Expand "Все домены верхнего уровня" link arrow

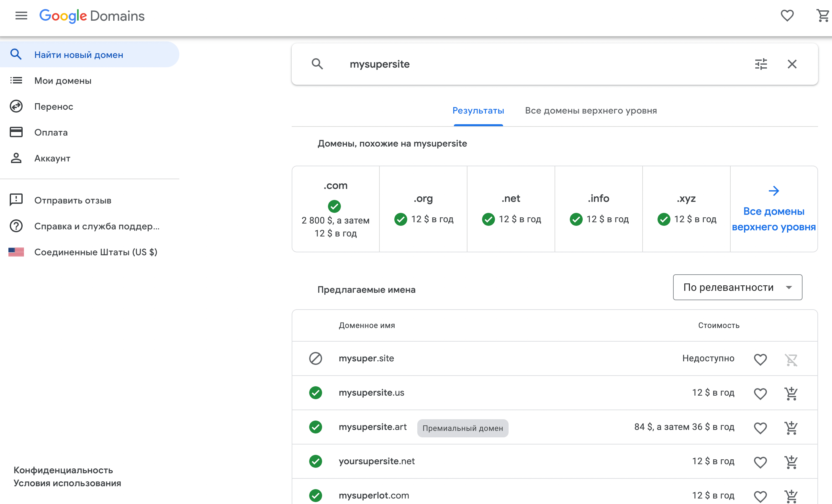[x=774, y=191]
